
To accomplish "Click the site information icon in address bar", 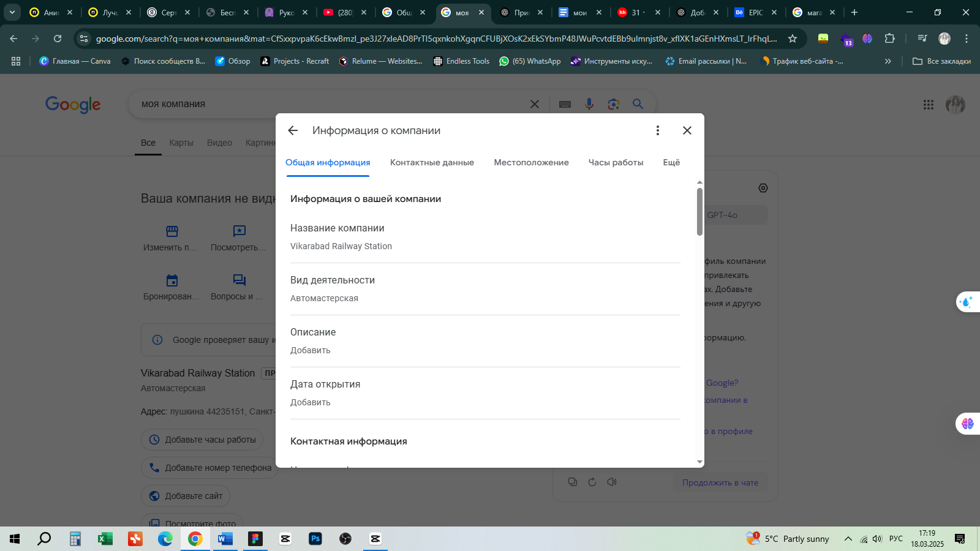I will (x=84, y=39).
